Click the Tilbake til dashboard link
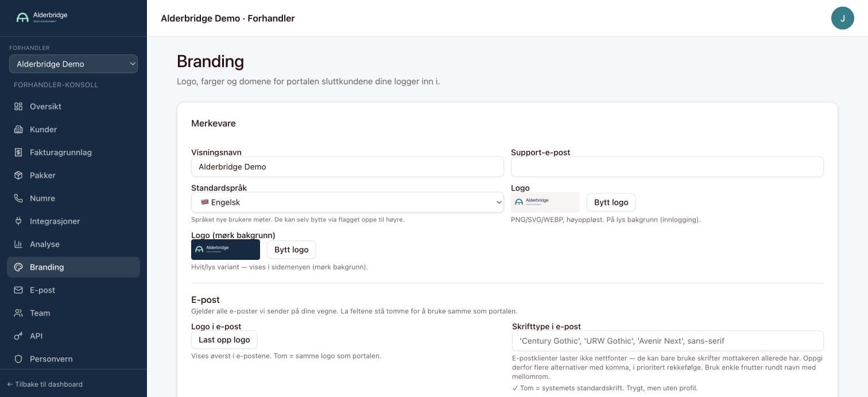 (x=45, y=384)
